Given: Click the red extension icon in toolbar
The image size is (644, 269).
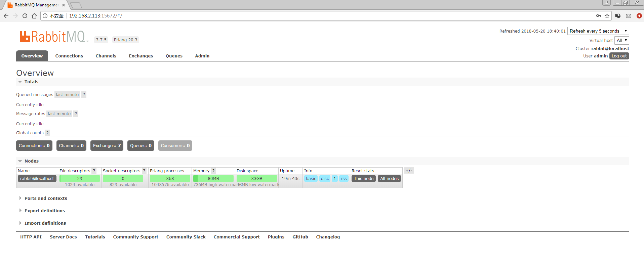Looking at the screenshot, I should [639, 16].
